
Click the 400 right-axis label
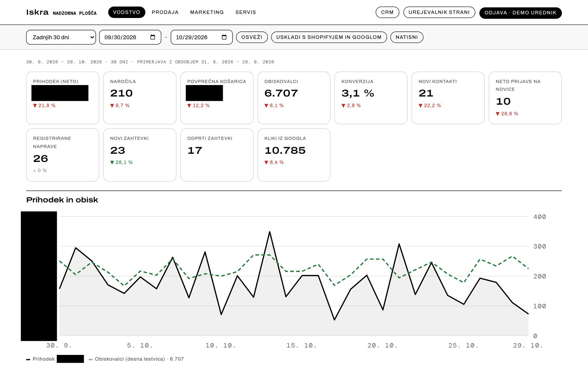pyautogui.click(x=540, y=217)
